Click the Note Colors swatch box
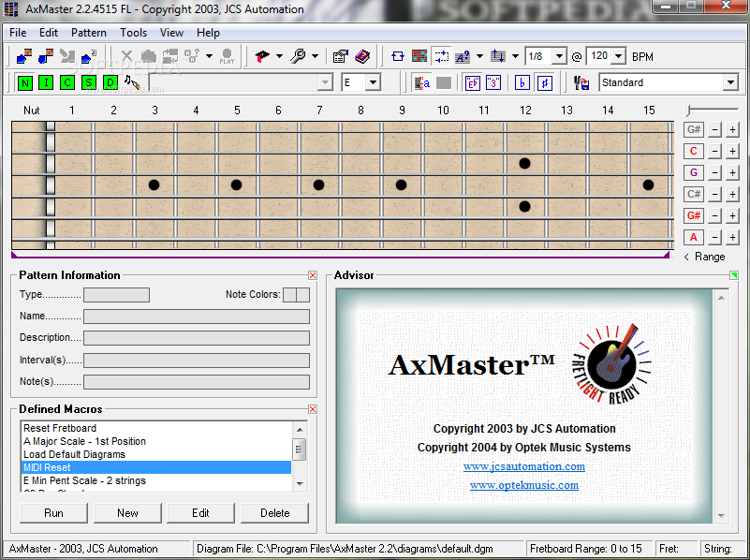750x560 pixels. [x=296, y=295]
